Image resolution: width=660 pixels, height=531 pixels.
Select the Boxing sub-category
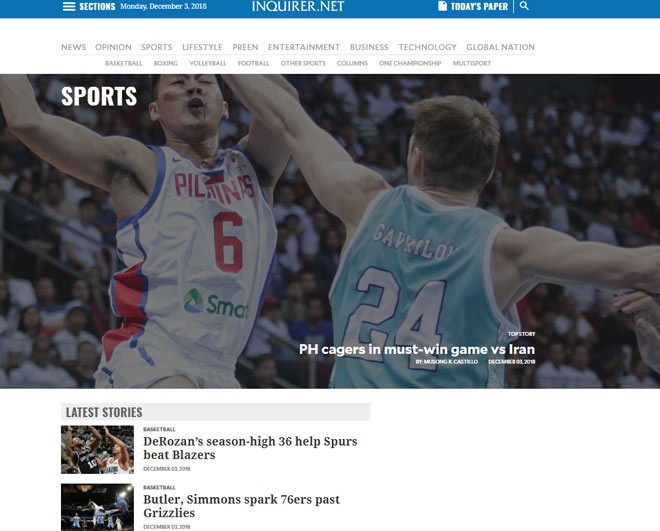coord(166,63)
